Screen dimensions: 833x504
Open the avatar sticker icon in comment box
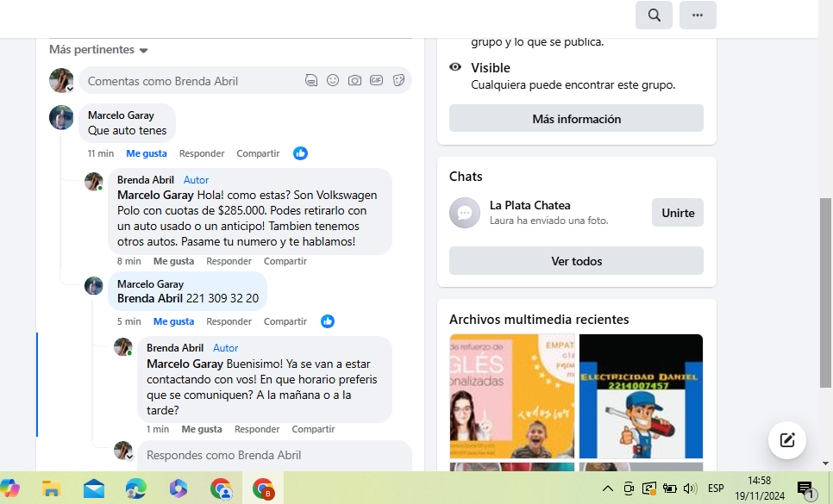click(x=311, y=81)
